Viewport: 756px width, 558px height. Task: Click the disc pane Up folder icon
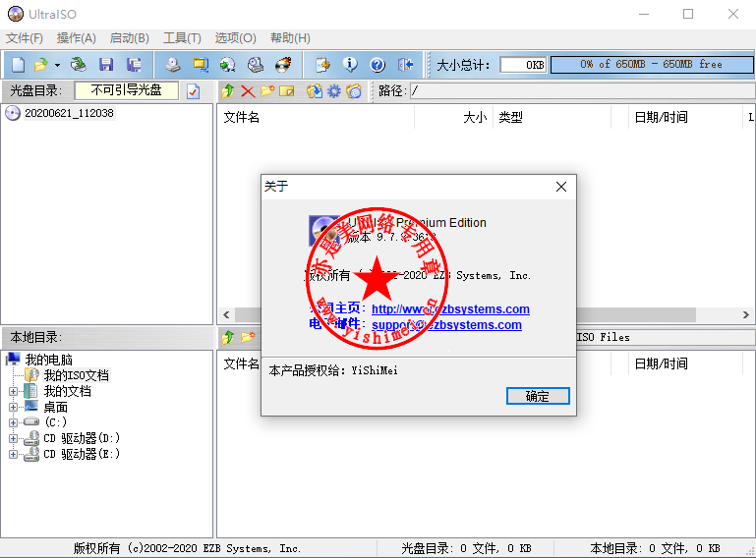[228, 91]
